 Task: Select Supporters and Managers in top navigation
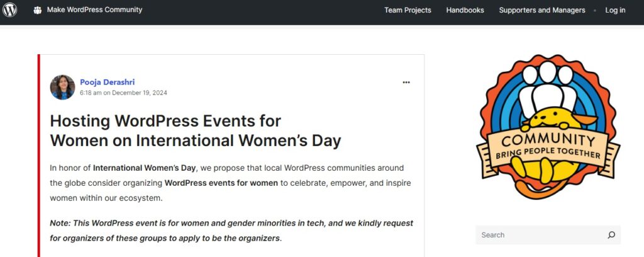pos(541,10)
